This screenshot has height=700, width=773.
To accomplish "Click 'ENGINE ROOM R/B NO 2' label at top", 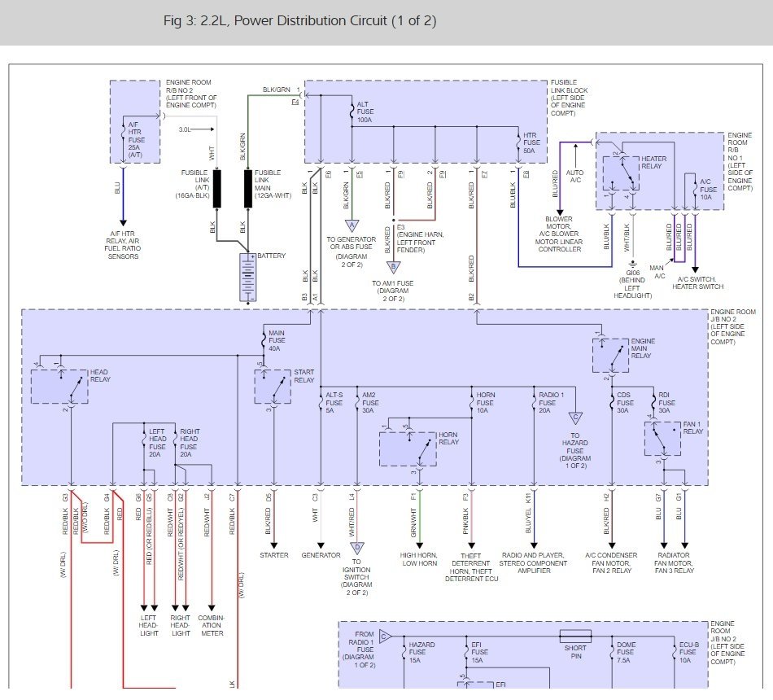I will tap(191, 94).
